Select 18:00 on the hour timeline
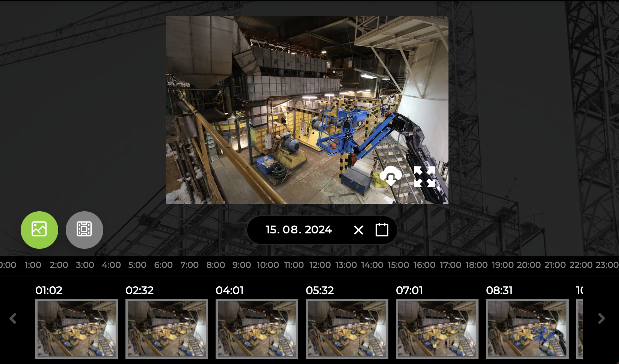Image resolution: width=619 pixels, height=364 pixels. pos(477,265)
